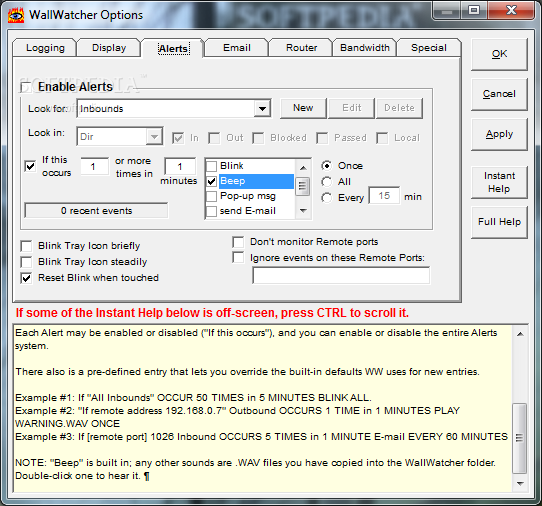Close the WallWatcher Options window
The width and height of the screenshot is (542, 506).
[511, 11]
